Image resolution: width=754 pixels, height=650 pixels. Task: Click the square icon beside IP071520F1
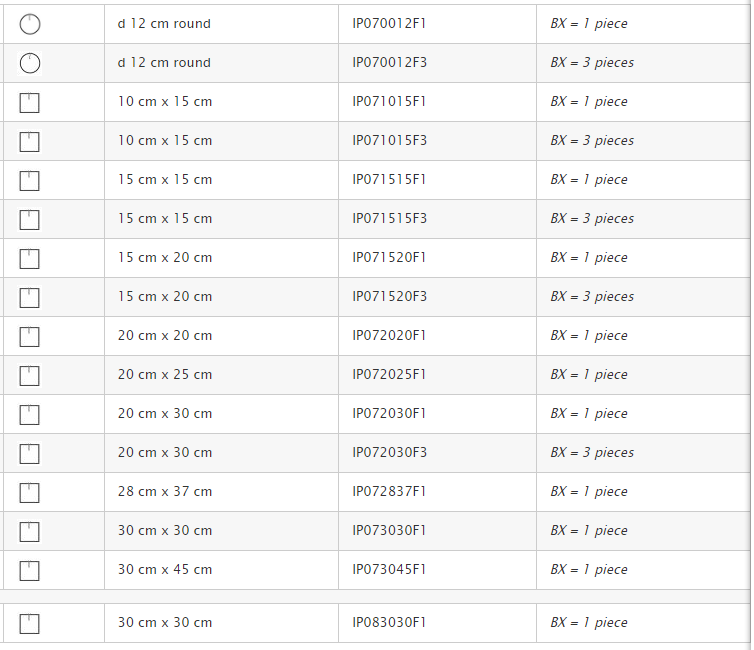[30, 258]
